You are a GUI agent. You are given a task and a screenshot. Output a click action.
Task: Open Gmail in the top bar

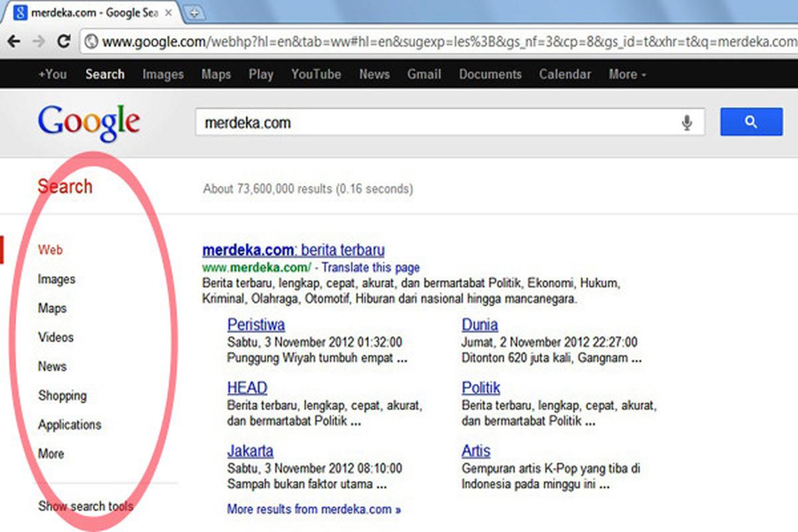(424, 74)
